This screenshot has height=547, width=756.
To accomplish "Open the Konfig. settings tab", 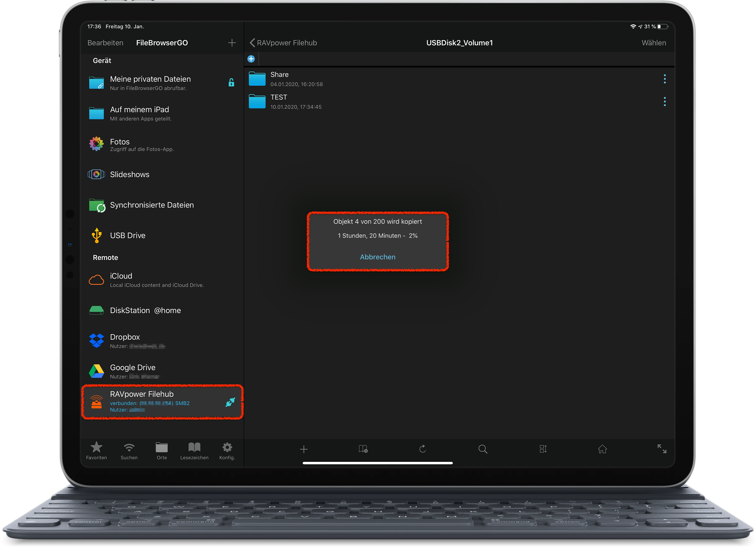I will 227,451.
